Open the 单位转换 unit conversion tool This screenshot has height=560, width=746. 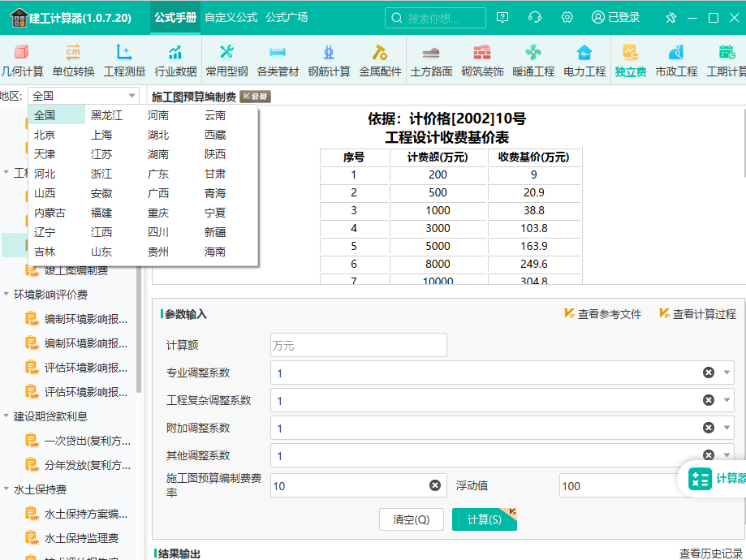coord(73,60)
